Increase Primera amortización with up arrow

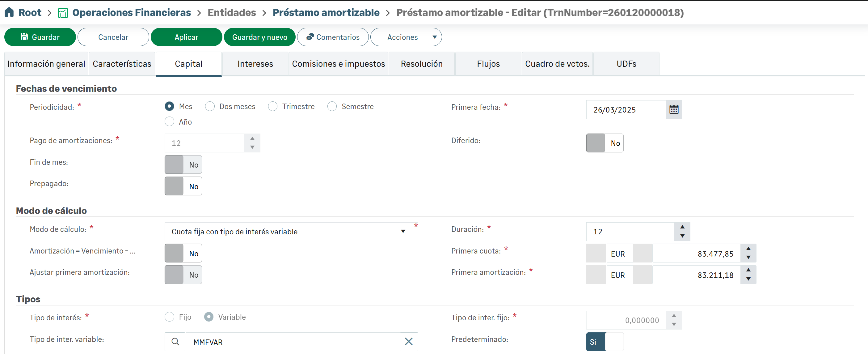coord(748,270)
